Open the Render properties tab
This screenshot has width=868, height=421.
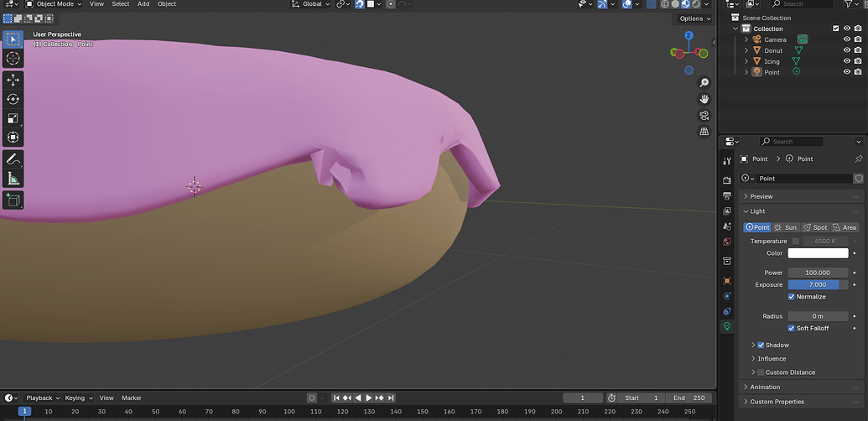pos(727,180)
